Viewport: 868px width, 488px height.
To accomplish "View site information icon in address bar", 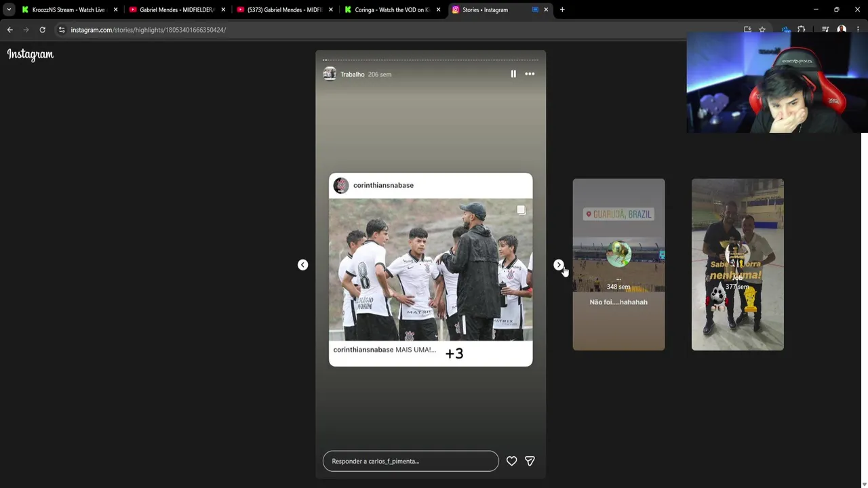I will 62,30.
